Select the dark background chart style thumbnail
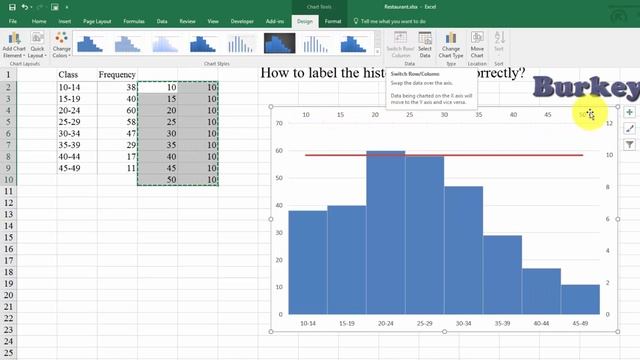 click(280, 44)
